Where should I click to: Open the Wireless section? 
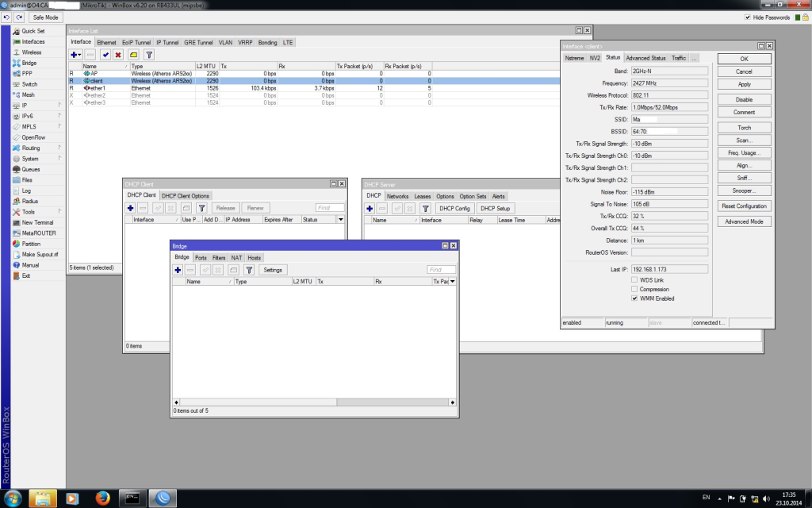32,52
